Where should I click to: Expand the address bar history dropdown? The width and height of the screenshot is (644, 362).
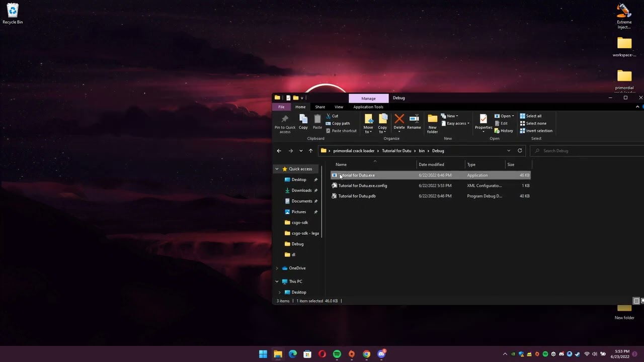click(509, 151)
